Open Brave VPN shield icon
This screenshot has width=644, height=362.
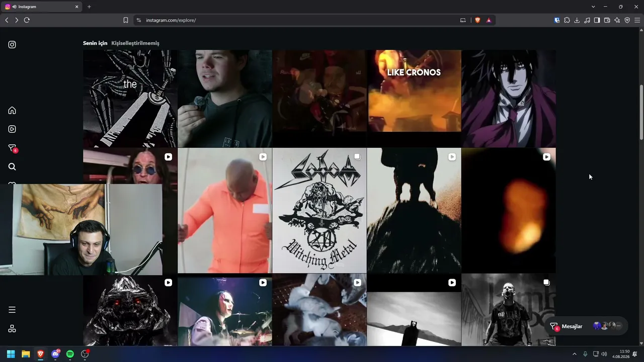click(x=627, y=20)
